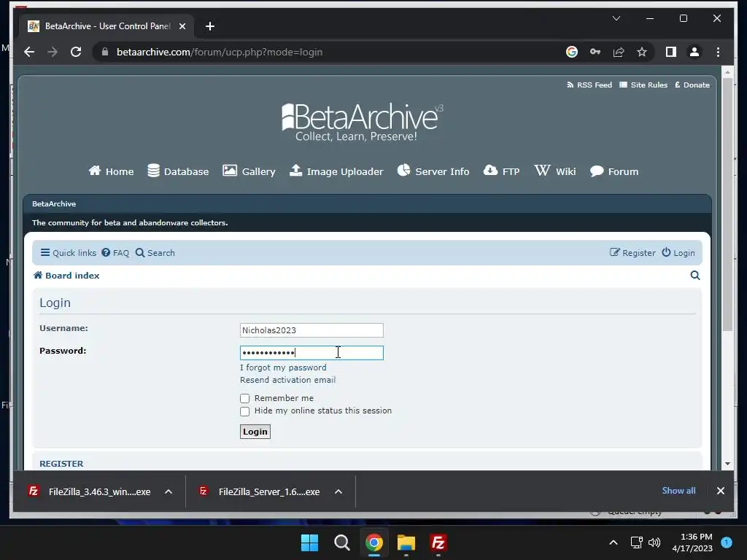
Task: Open the RSS Feed link
Action: coord(589,85)
